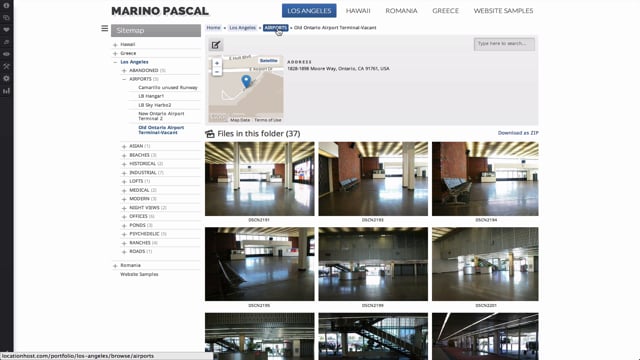Open the HAWAII navigation tab
This screenshot has height=360, width=640.
(x=358, y=11)
